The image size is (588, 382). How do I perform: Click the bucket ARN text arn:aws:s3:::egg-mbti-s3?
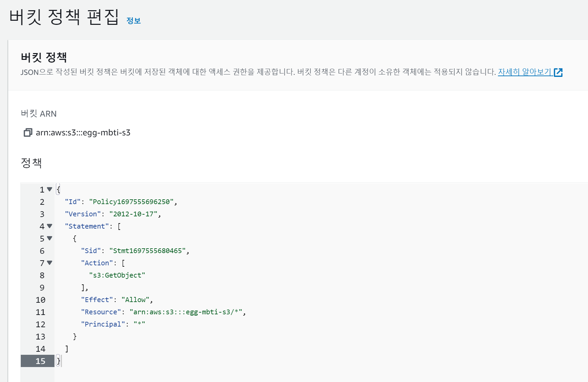pyautogui.click(x=83, y=133)
